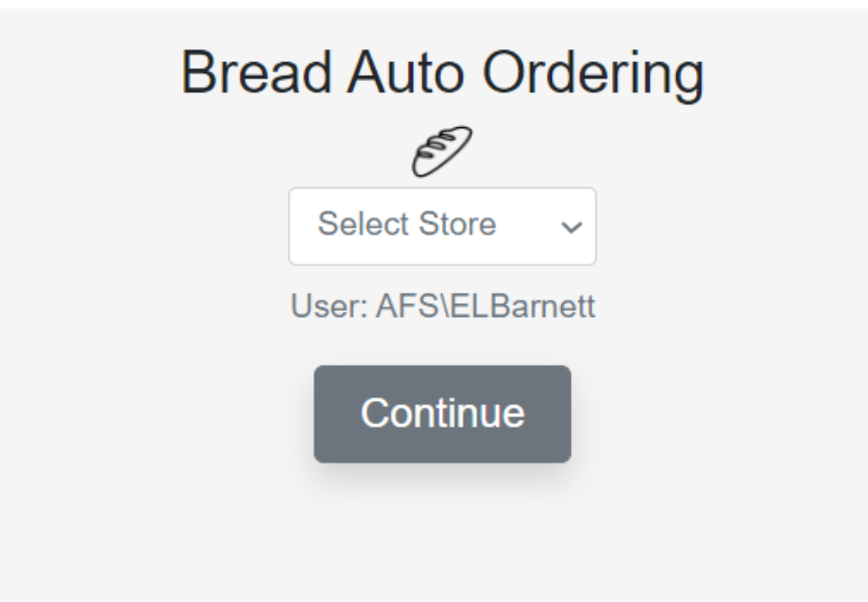Click the bread icon above the store selector

[x=443, y=152]
